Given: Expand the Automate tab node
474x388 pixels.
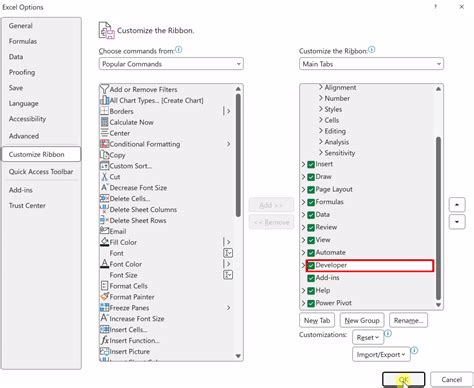Looking at the screenshot, I should coord(303,253).
